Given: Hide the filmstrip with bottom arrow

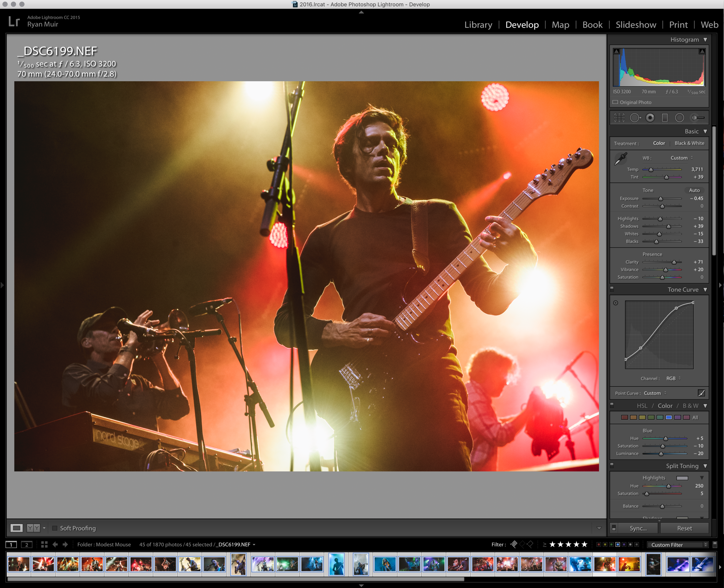Looking at the screenshot, I should pos(361,585).
